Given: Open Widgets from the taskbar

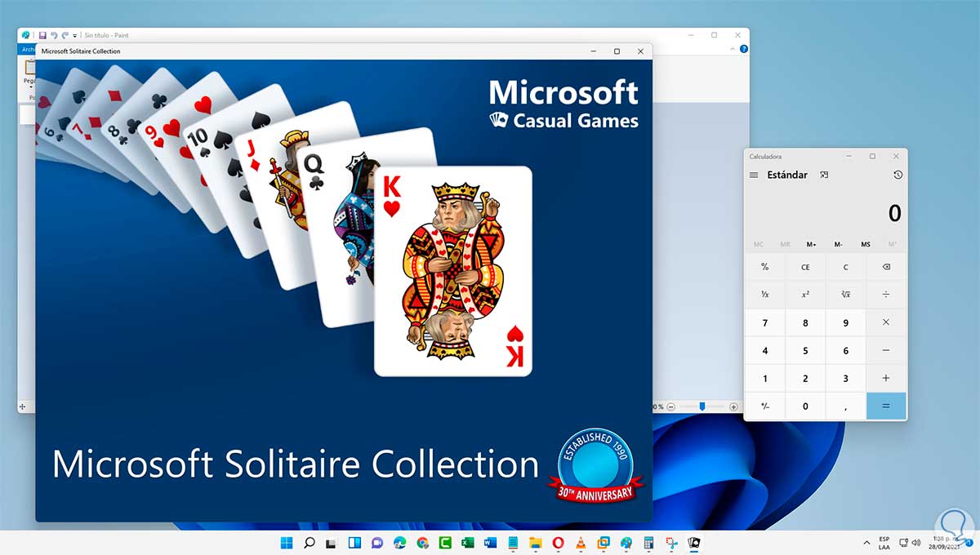Looking at the screenshot, I should 354,542.
